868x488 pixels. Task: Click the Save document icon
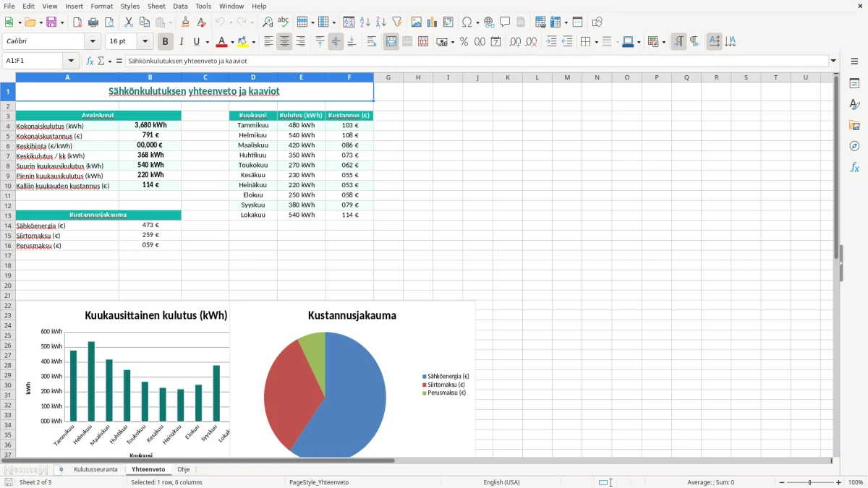[51, 22]
